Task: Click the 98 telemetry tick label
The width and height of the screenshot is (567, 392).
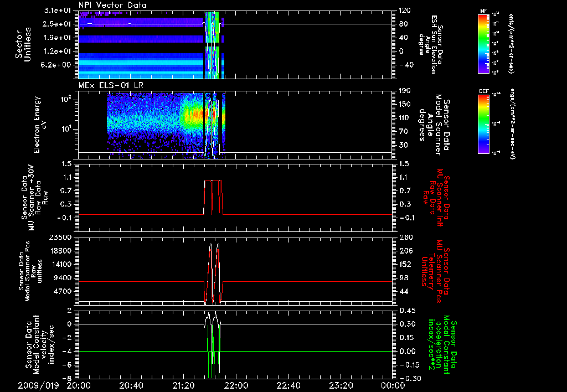Action: click(x=404, y=278)
